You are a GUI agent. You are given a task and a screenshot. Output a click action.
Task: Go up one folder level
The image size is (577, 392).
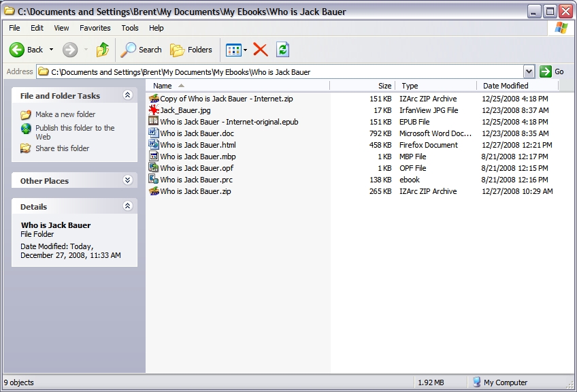point(103,50)
